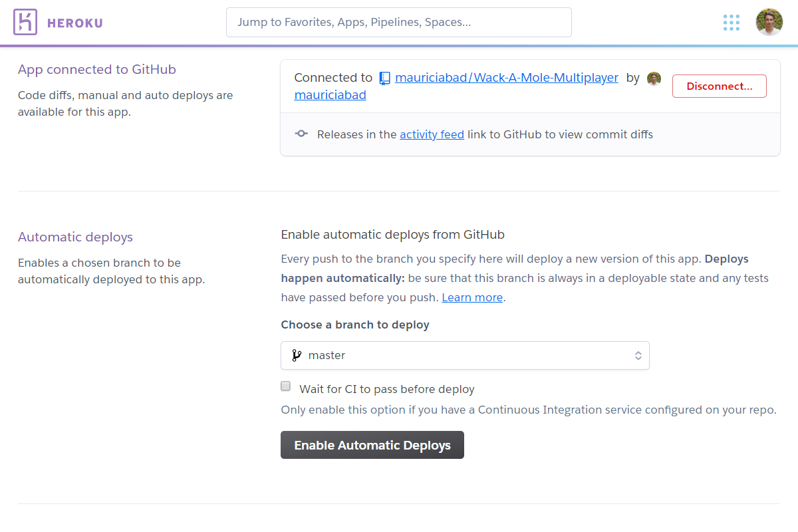798x532 pixels.
Task: Toggle Wait for CI to pass checkbox
Action: click(286, 386)
